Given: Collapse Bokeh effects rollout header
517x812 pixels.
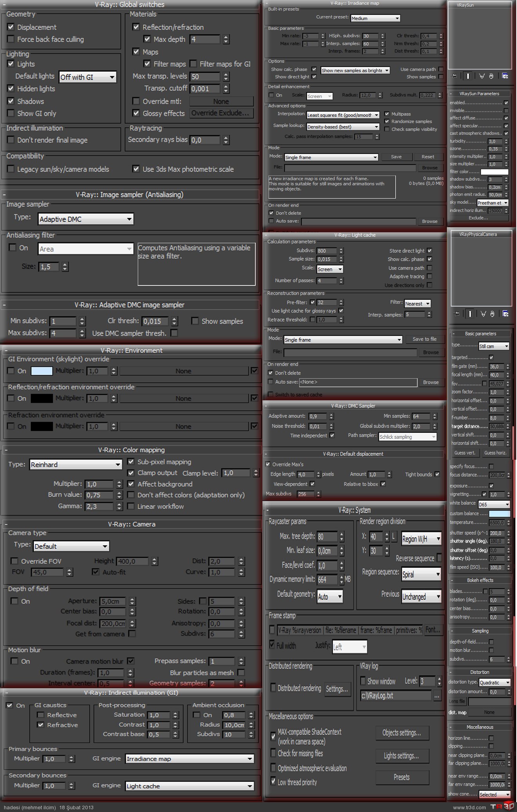Looking at the screenshot, I should point(480,581).
